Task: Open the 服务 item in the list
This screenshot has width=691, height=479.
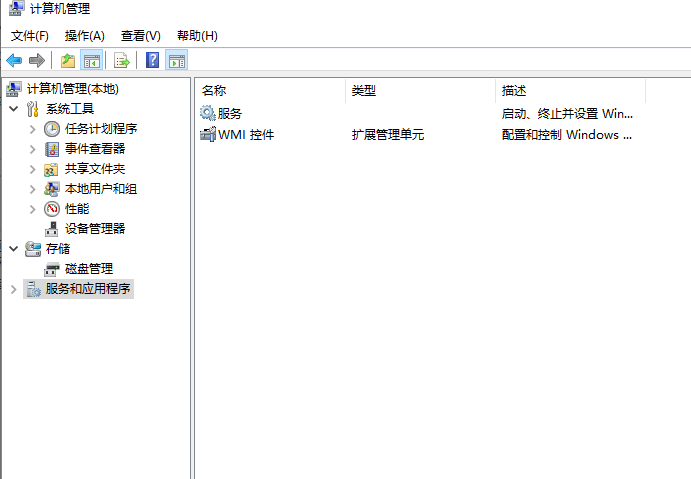Action: point(229,114)
